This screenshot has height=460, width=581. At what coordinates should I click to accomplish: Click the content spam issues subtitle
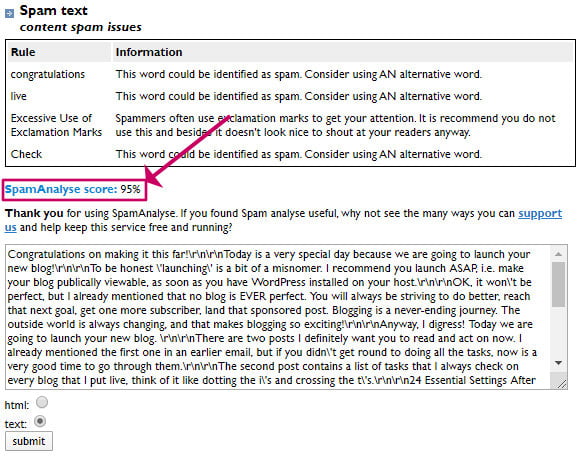[x=80, y=27]
